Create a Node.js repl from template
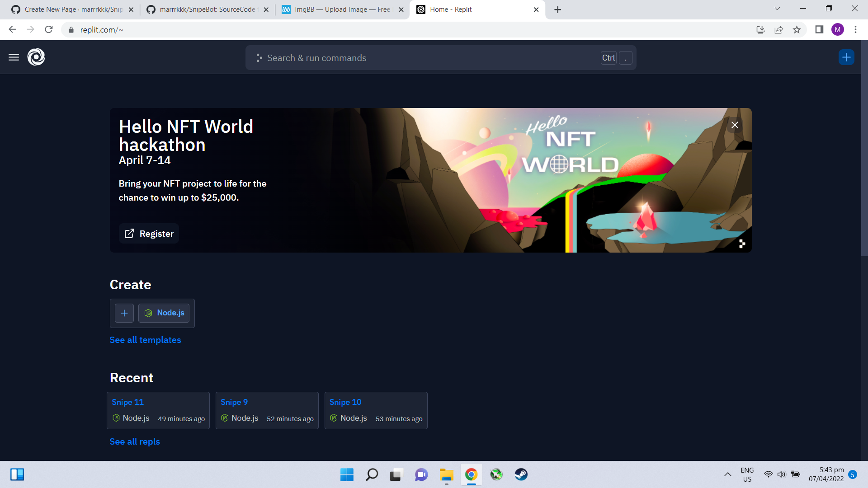 [164, 313]
